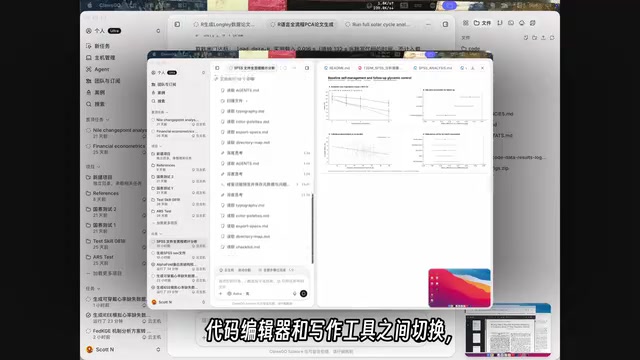The width and height of the screenshot is (640, 360).
Task: Switch to Run full solar cycle anal tab
Action: click(378, 24)
